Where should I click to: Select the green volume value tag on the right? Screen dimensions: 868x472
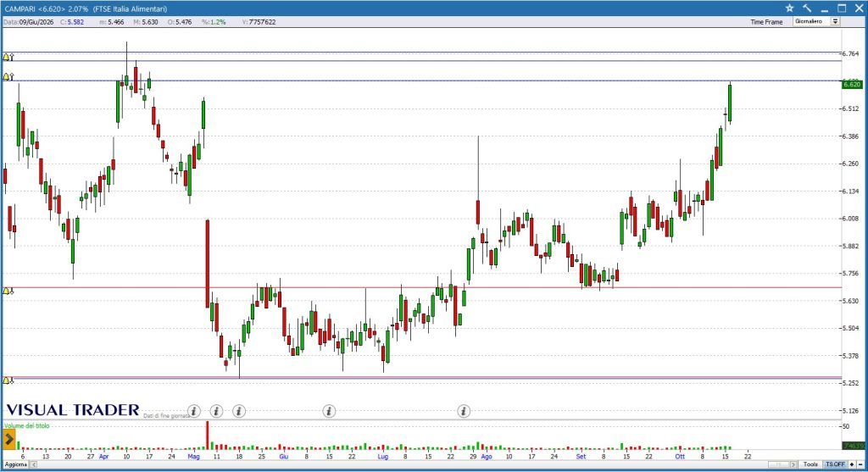click(x=853, y=446)
